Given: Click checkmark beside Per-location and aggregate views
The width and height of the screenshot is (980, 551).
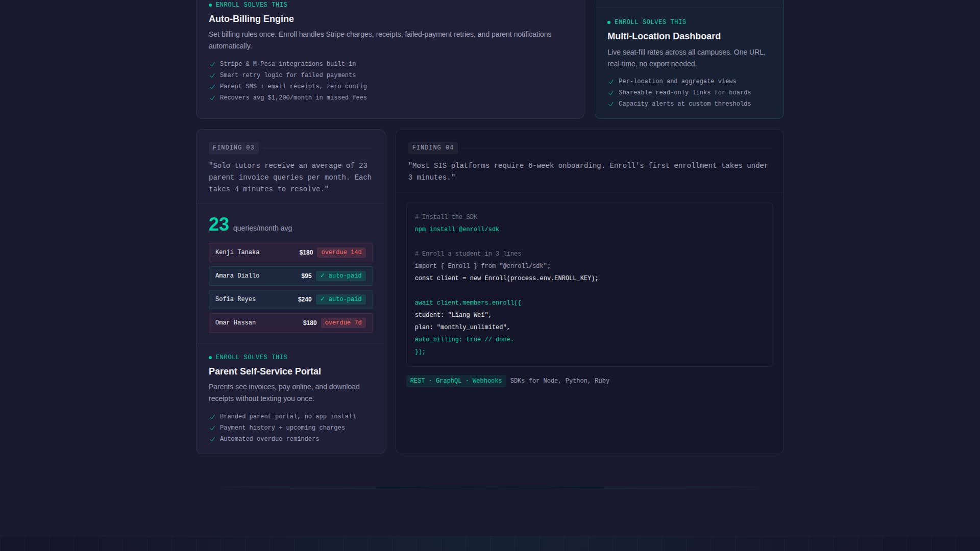Looking at the screenshot, I should [611, 82].
